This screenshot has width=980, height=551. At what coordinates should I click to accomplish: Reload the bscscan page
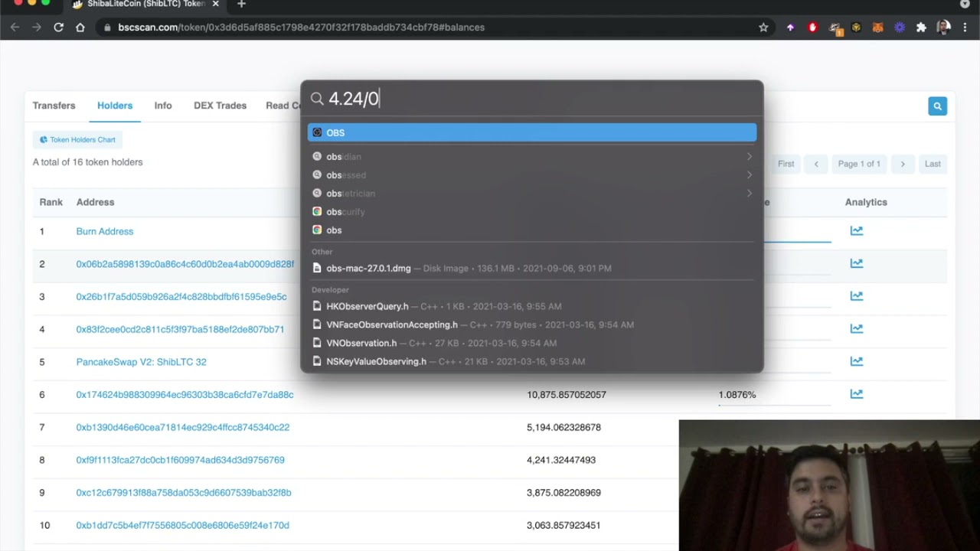(x=58, y=27)
